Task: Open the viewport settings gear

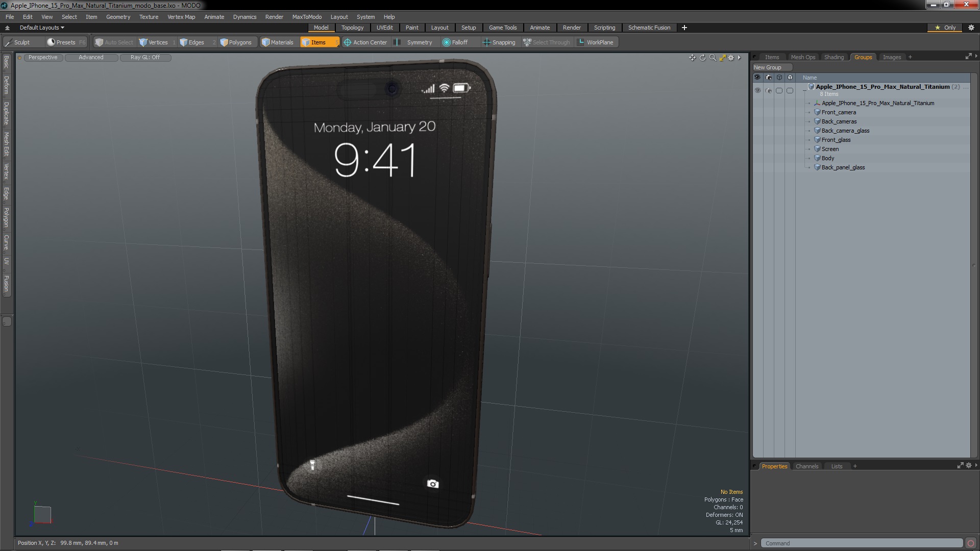Action: 731,58
